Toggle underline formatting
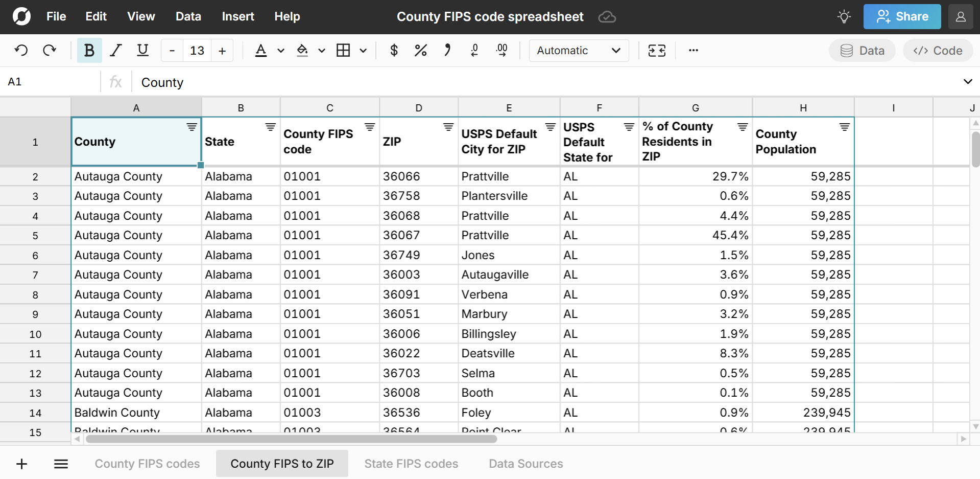 click(x=143, y=50)
